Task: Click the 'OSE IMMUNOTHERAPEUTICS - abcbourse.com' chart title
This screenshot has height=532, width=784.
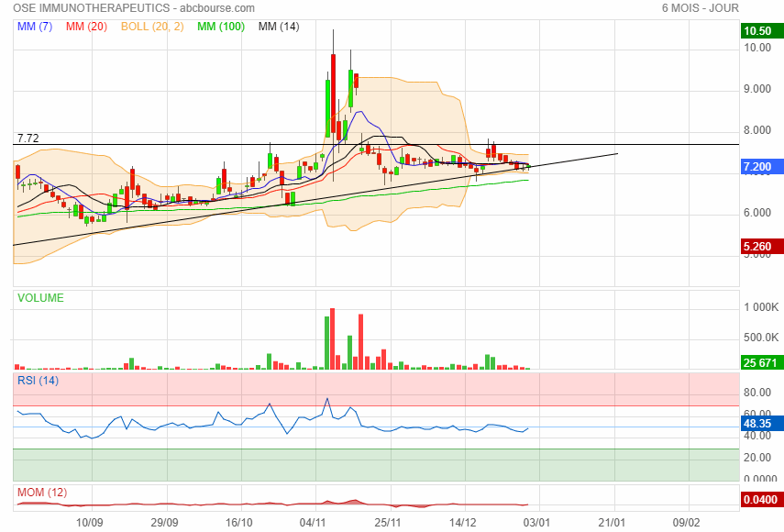Action: coord(134,8)
